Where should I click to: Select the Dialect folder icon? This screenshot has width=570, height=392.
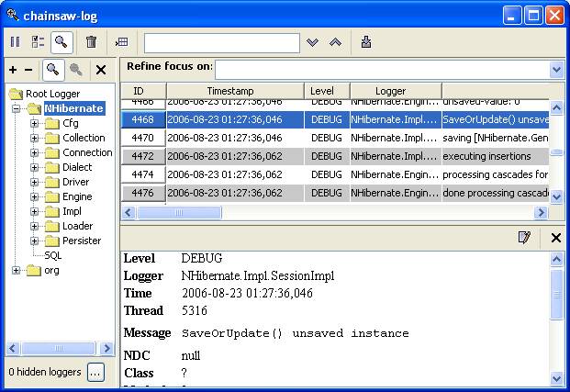tap(52, 168)
